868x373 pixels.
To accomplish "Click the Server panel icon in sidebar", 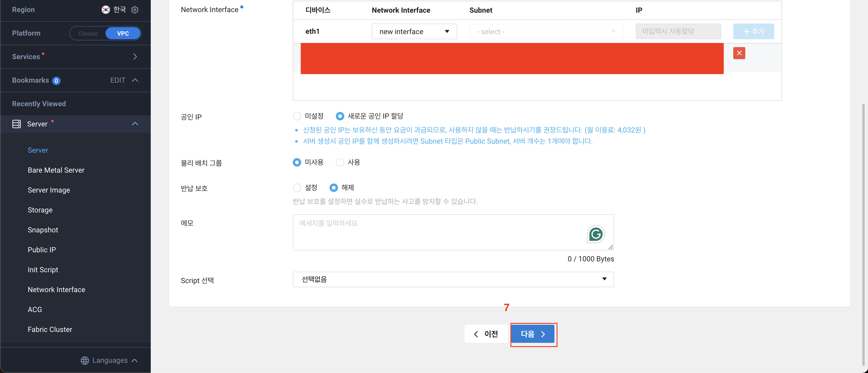I will [x=17, y=124].
